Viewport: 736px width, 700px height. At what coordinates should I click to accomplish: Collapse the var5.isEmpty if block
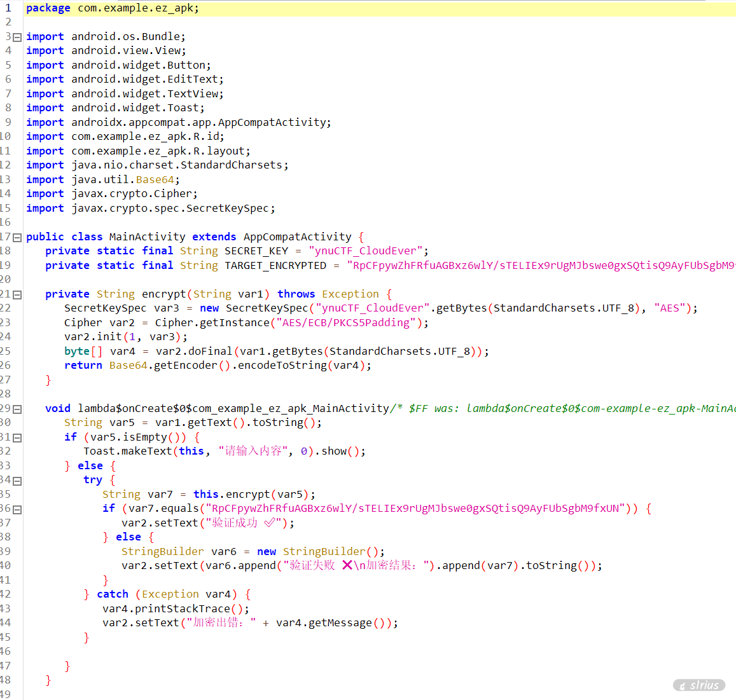click(17, 438)
